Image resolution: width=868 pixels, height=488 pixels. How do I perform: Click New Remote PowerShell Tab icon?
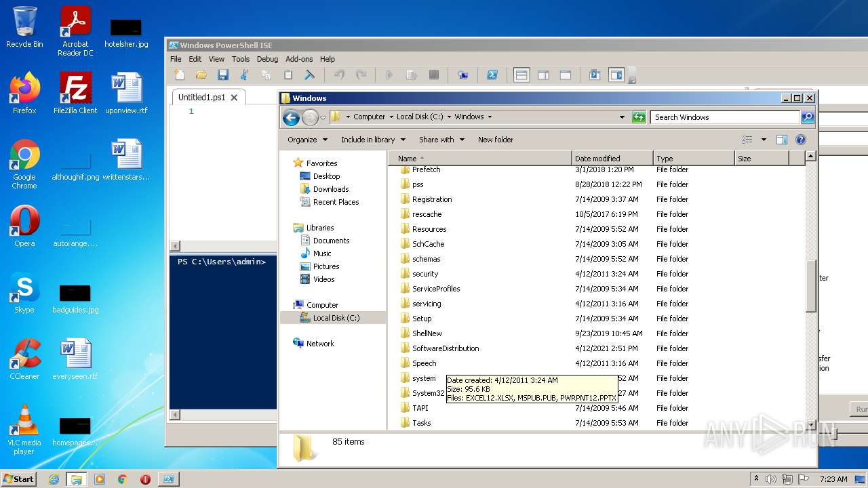tap(463, 75)
